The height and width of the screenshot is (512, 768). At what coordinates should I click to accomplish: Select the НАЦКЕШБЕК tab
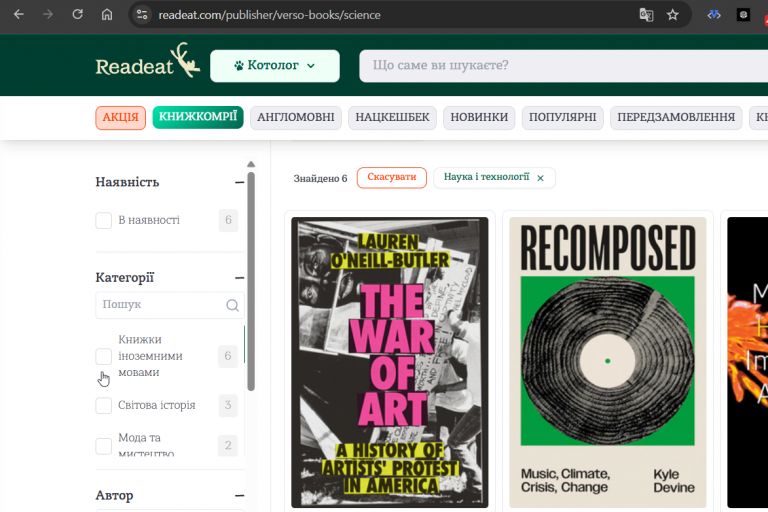(x=392, y=118)
